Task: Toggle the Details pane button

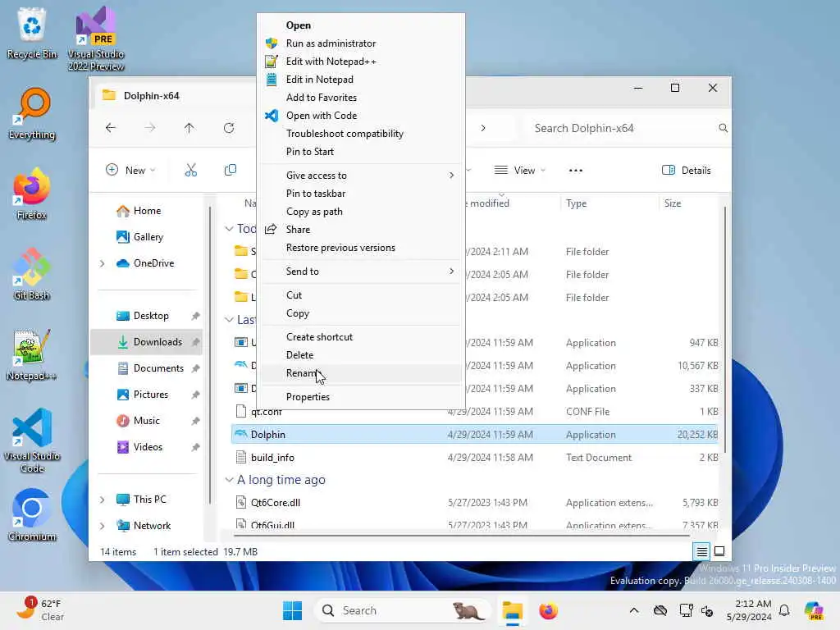Action: [x=687, y=171]
